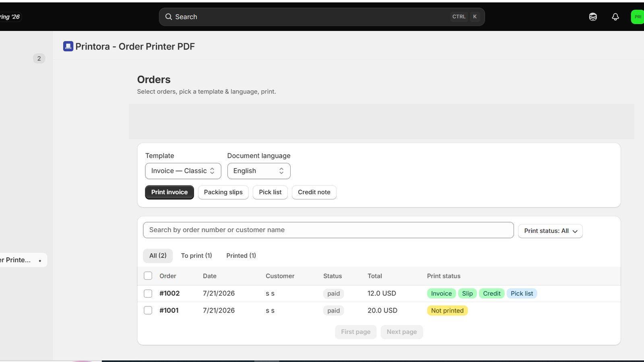Check the box for order #1002
Screen dimensions: 644x362
[x=148, y=294]
